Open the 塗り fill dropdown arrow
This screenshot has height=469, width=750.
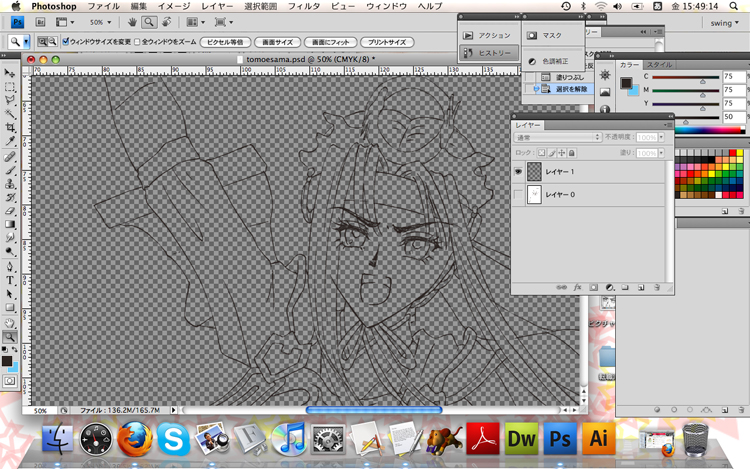coord(662,153)
